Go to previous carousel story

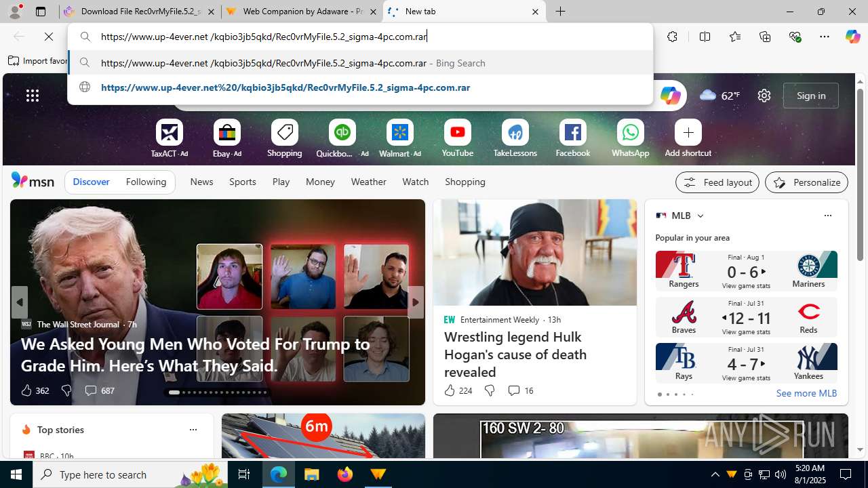point(20,302)
